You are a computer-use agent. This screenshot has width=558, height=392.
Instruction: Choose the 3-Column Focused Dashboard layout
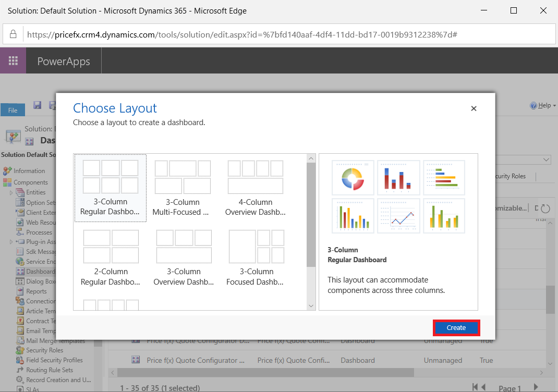[255, 258]
